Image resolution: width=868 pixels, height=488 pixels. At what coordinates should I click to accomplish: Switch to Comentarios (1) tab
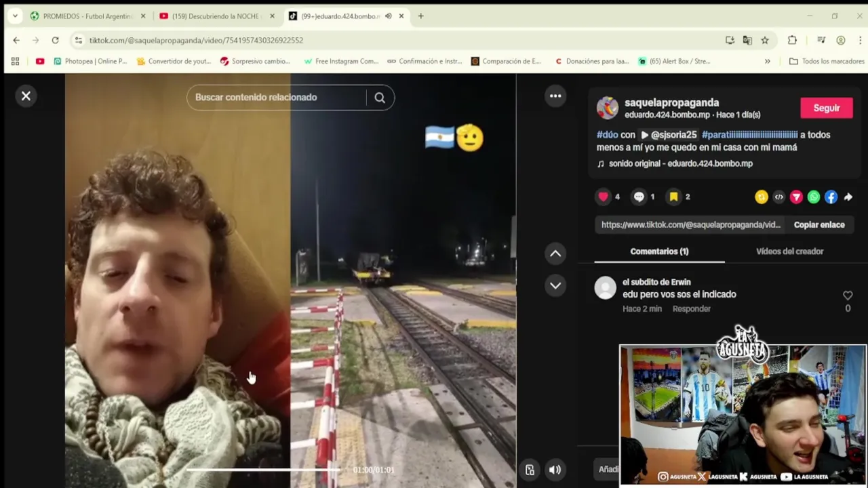(659, 251)
